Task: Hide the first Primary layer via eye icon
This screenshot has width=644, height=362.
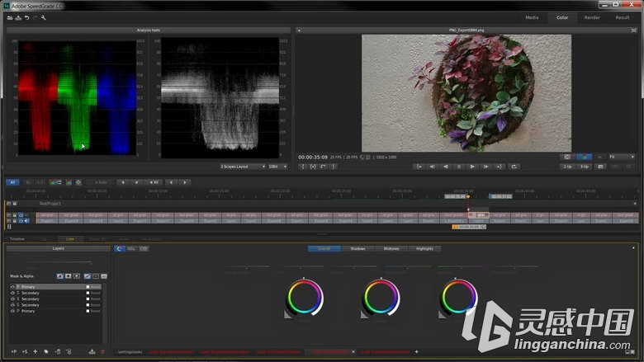Action: tap(12, 287)
